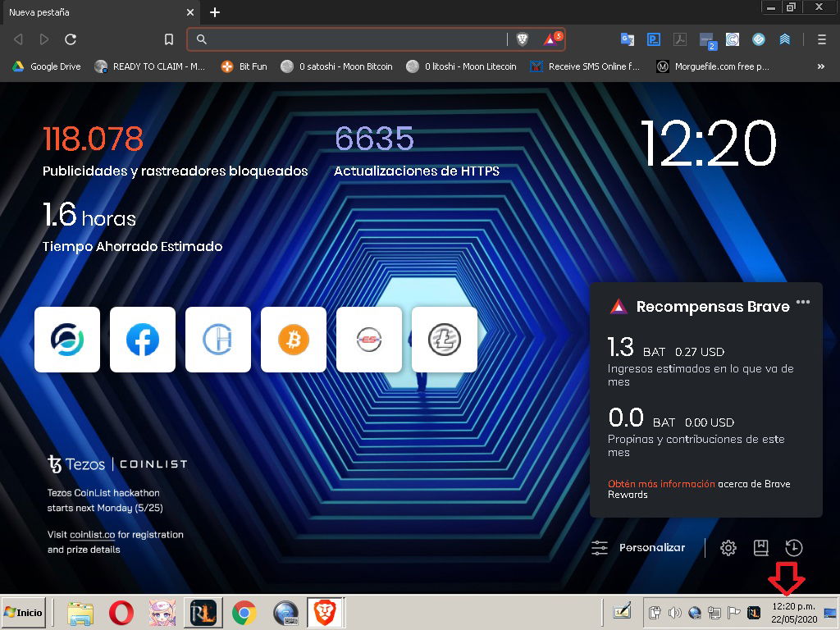Click the coinlist.co link
840x630 pixels.
tap(92, 535)
